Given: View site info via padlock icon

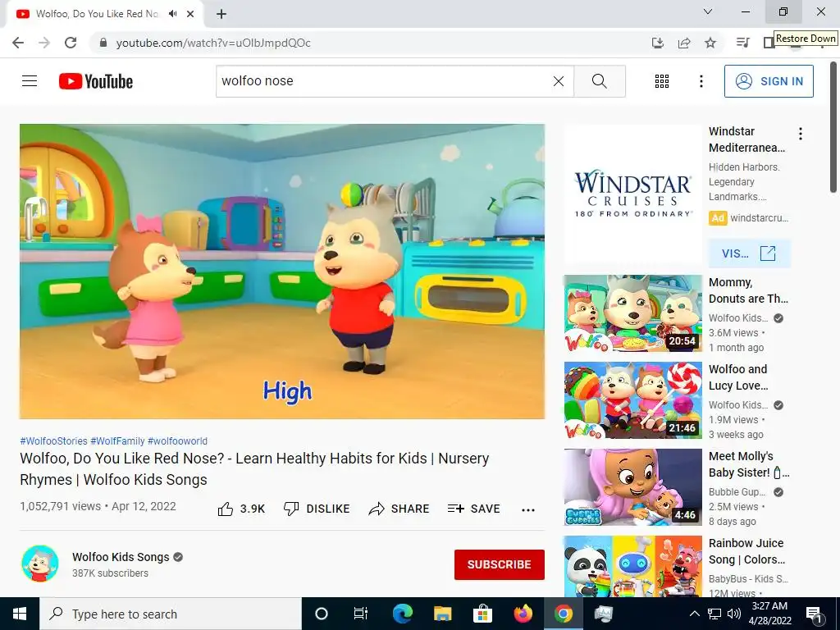Looking at the screenshot, I should pyautogui.click(x=103, y=43).
